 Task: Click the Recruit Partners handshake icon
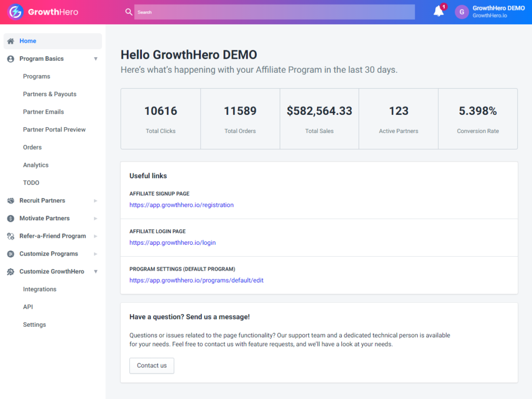(11, 201)
